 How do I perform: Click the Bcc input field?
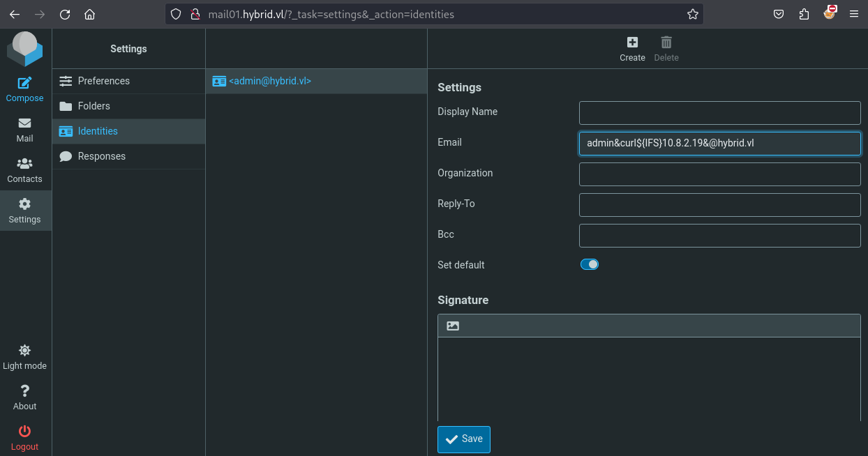coord(720,235)
